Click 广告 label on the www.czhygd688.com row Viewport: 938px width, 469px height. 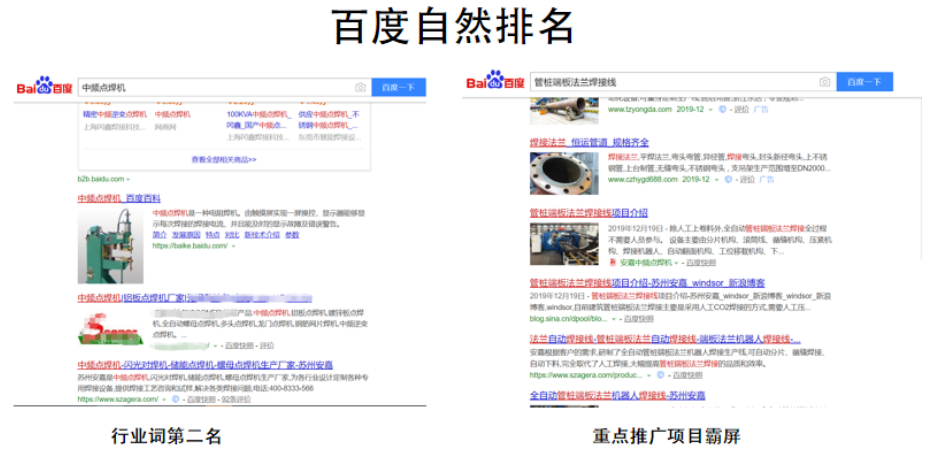767,179
